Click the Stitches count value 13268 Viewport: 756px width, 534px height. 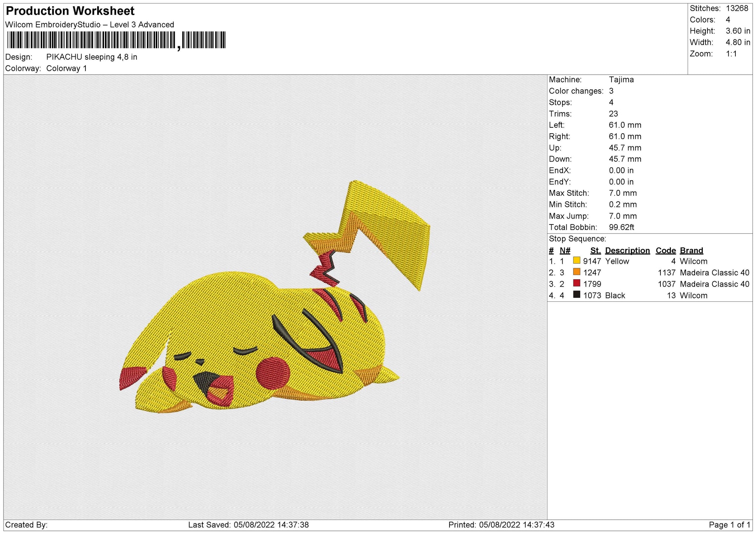tap(738, 9)
